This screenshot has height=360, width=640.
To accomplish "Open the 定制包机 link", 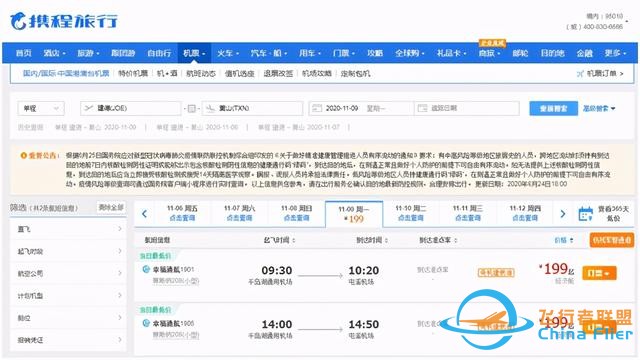I will click(x=356, y=74).
